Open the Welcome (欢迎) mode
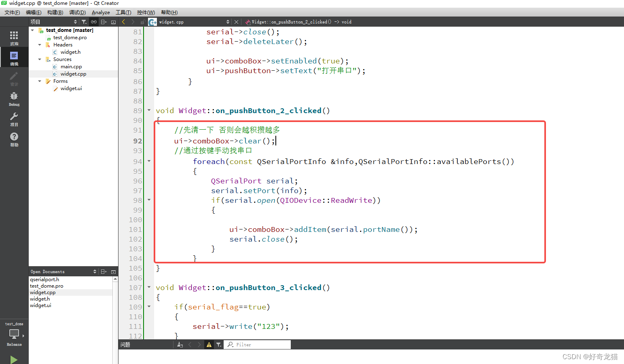Viewport: 624px width, 364px height. [14, 38]
